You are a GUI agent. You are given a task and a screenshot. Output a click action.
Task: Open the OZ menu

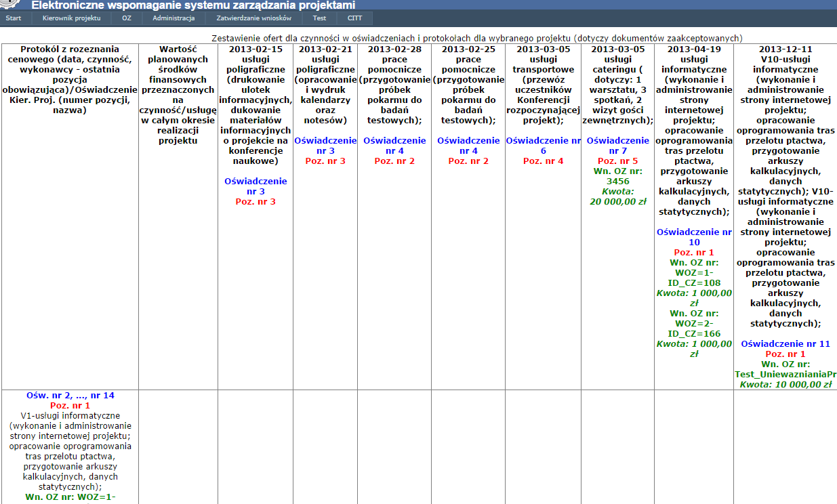click(x=127, y=18)
